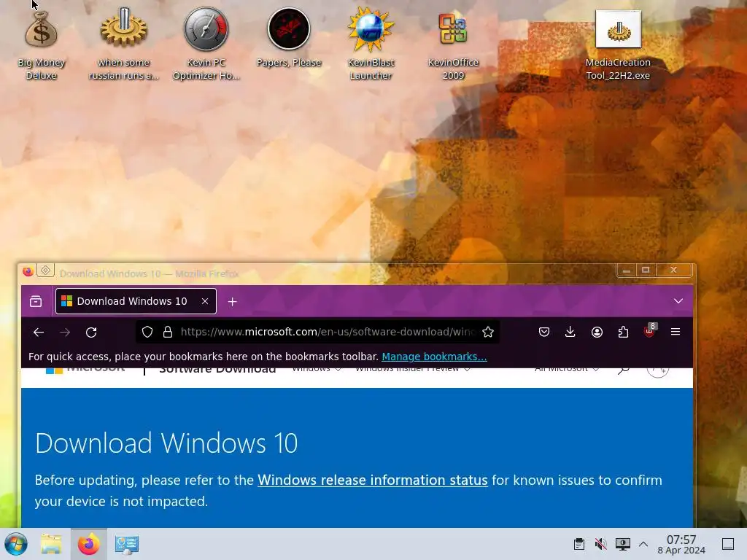Open the Firefox View icon in the tab bar

pos(36,301)
